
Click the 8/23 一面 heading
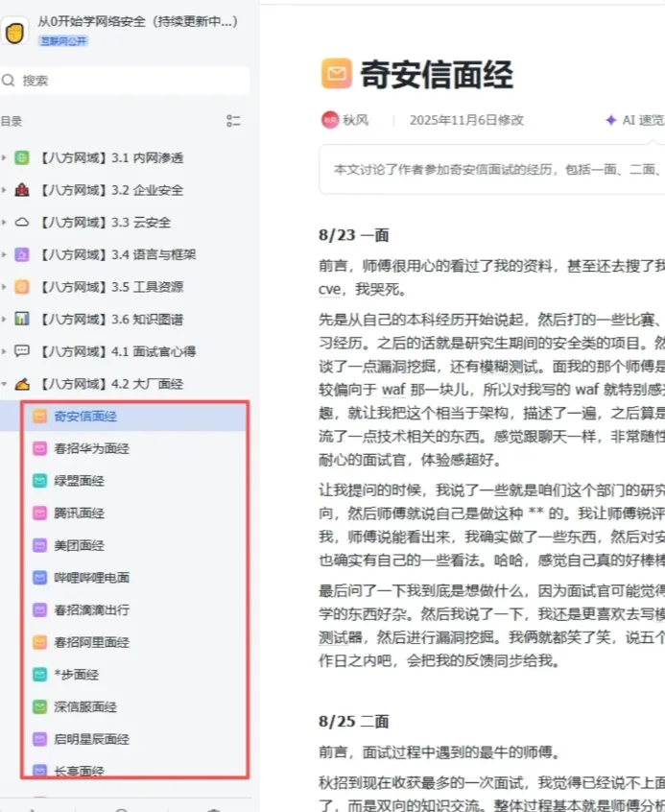(354, 235)
